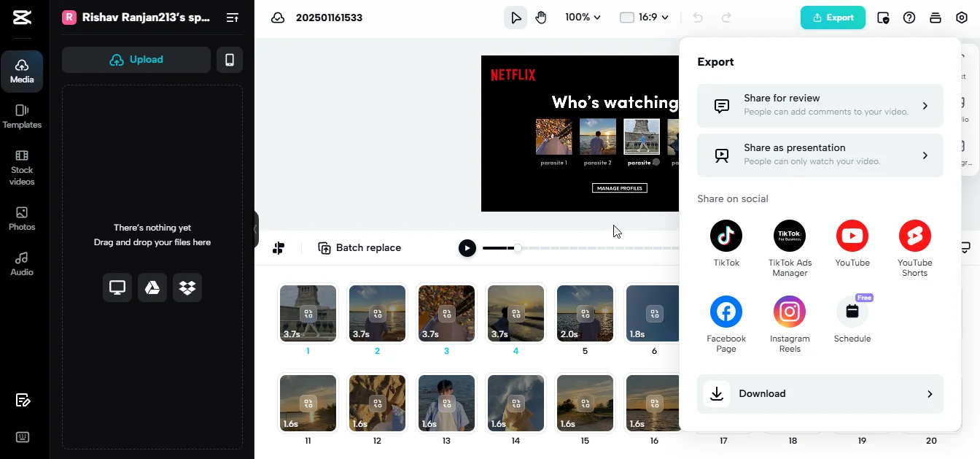Play the video preview
Image resolution: width=980 pixels, height=459 pixels.
(x=467, y=248)
